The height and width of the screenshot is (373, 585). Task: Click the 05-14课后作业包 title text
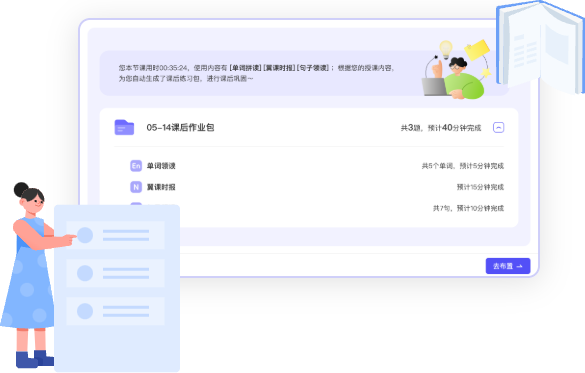[x=180, y=128]
